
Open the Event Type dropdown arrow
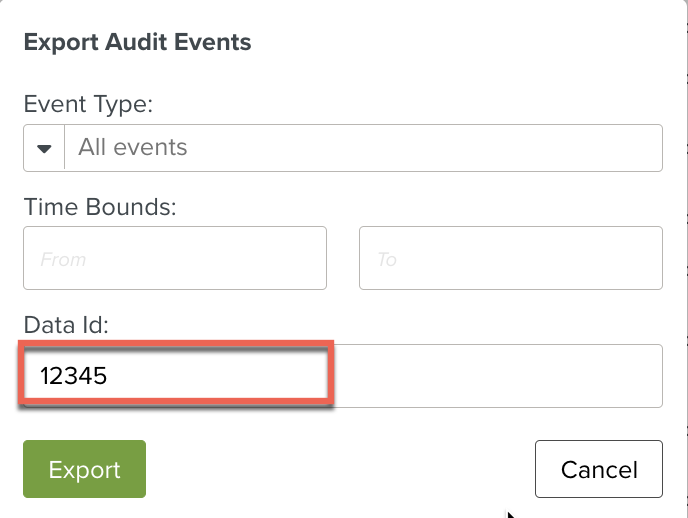[44, 148]
